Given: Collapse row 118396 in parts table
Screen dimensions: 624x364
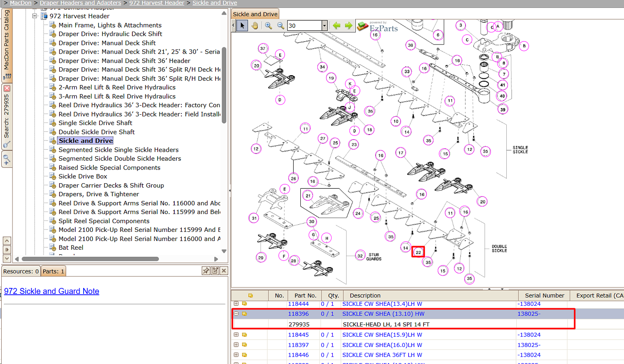Looking at the screenshot, I should (x=236, y=314).
